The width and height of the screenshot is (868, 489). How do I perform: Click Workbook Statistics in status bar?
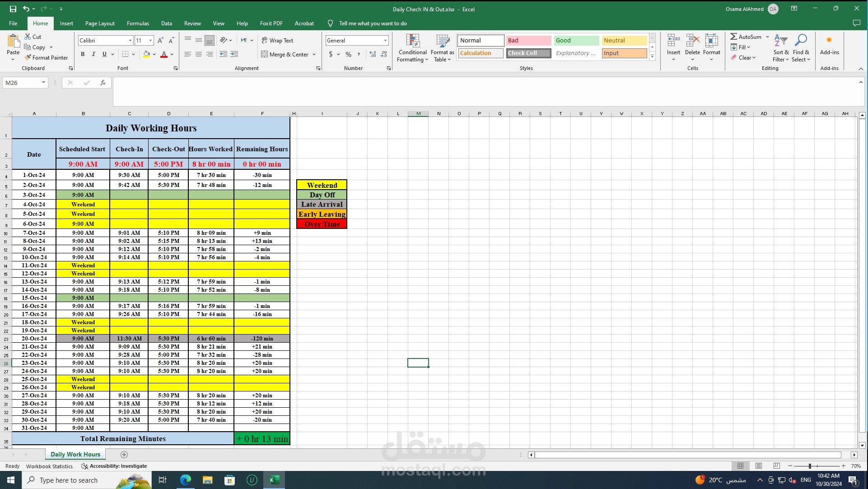(x=49, y=466)
